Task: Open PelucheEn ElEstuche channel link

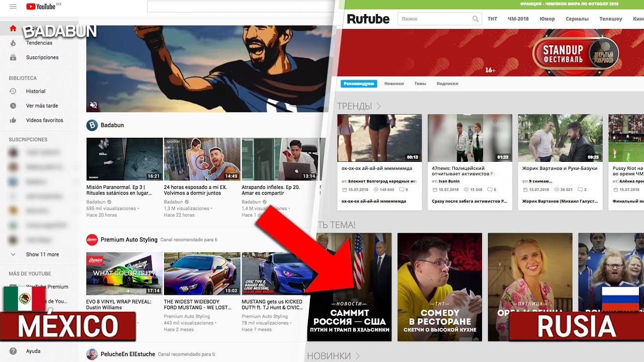Action: [128, 354]
